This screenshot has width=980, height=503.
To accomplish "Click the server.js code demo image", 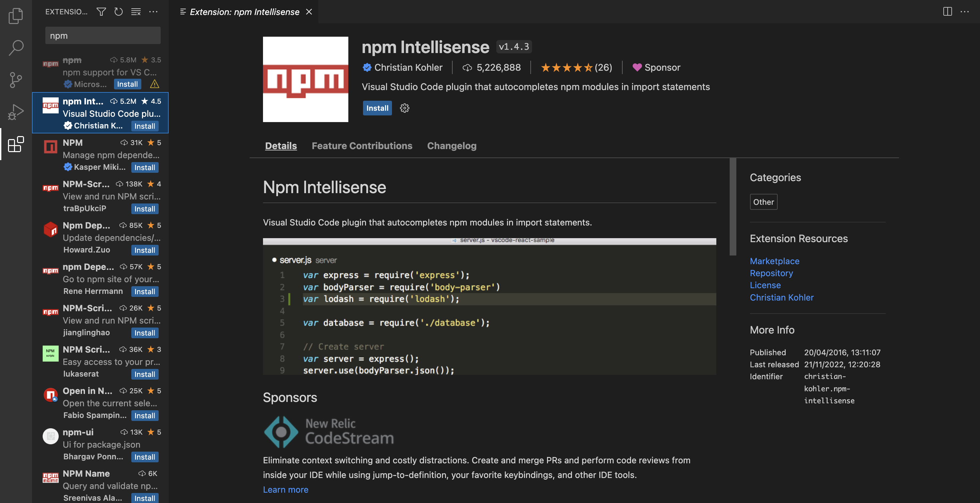I will 489,307.
